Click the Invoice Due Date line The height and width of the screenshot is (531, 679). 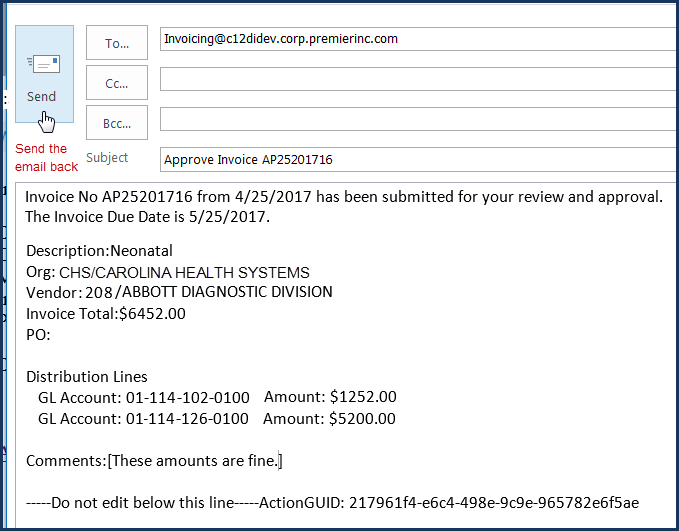click(x=148, y=216)
